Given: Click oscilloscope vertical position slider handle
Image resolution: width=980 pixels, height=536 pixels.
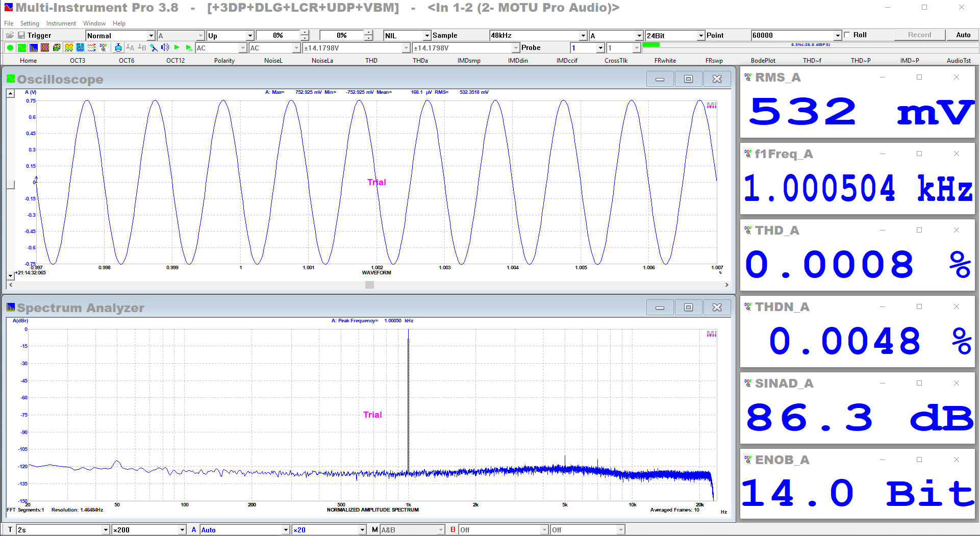Looking at the screenshot, I should point(11,185).
